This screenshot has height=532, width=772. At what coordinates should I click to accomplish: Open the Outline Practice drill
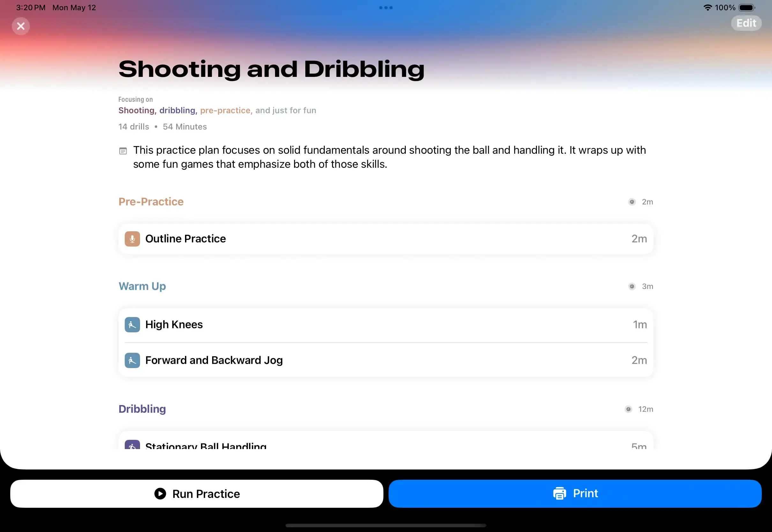click(x=386, y=239)
